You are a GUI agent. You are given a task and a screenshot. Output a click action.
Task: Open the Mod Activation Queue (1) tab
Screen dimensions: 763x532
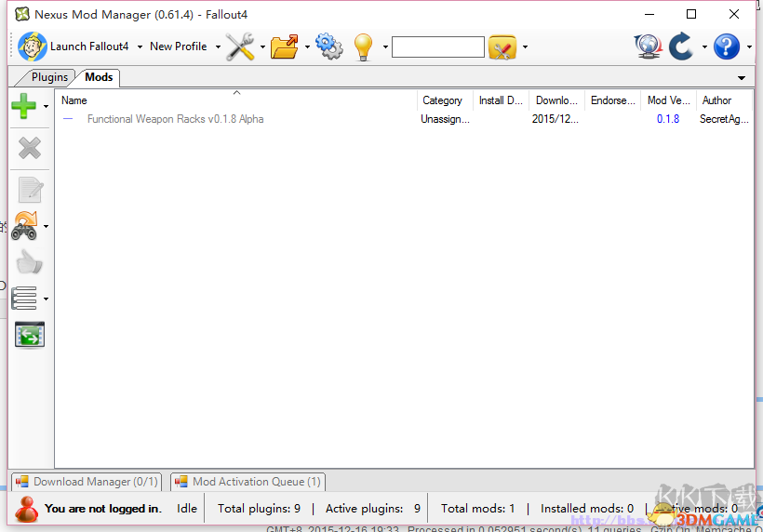[x=248, y=482]
